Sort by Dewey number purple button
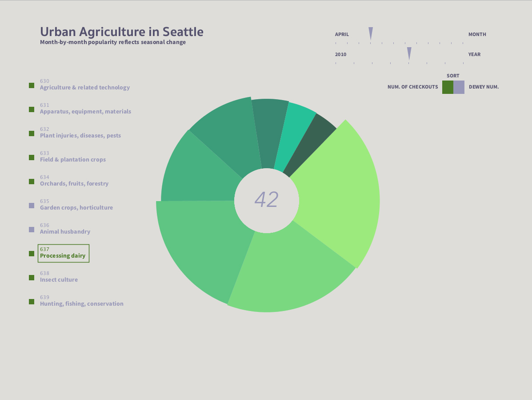The image size is (532, 400). point(459,87)
